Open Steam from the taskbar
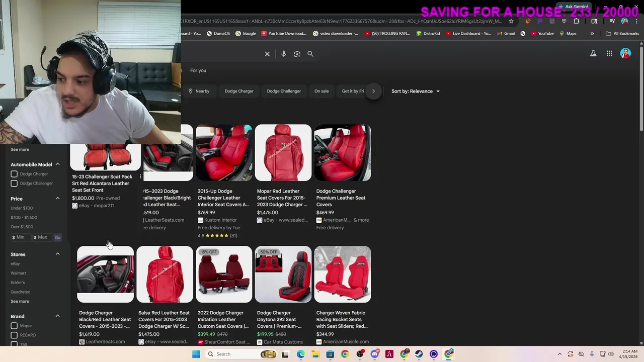 click(x=419, y=354)
